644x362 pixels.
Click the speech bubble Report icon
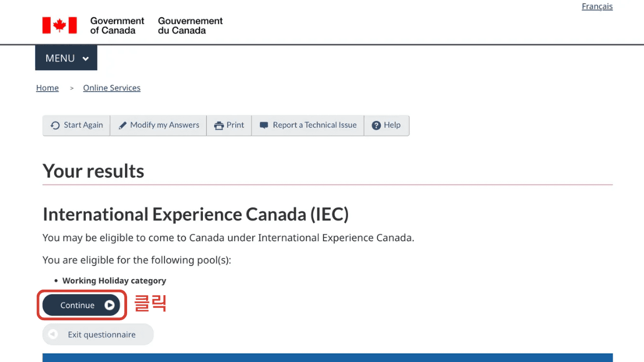264,125
